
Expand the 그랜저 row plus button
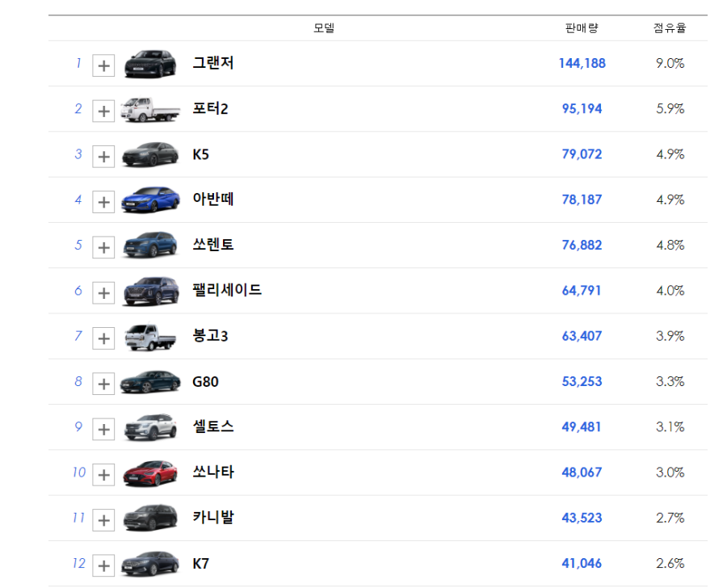(x=103, y=65)
